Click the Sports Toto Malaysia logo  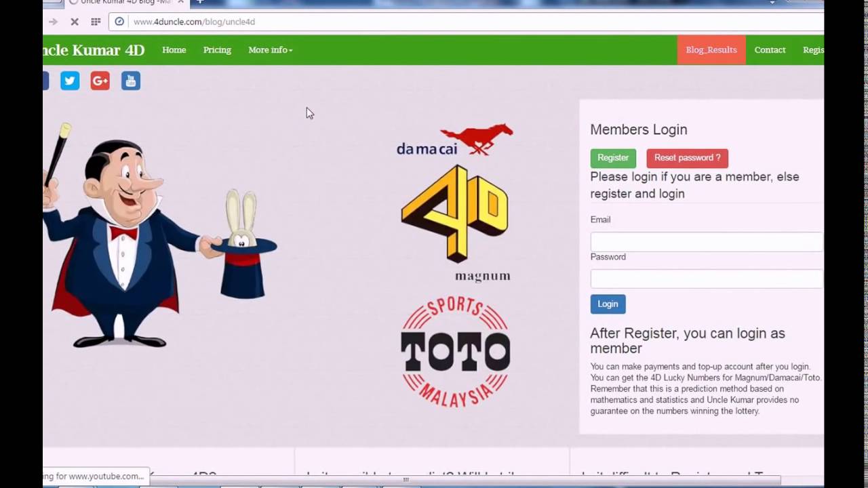[455, 352]
